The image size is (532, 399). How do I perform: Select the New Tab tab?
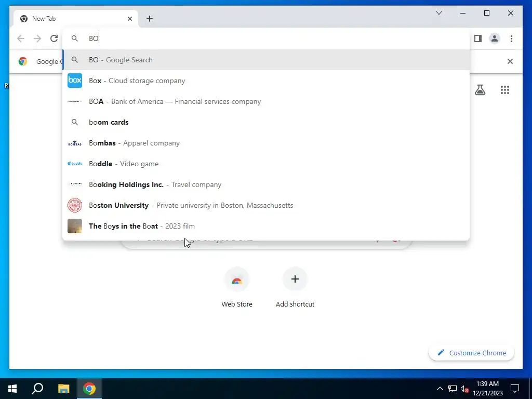coord(76,19)
